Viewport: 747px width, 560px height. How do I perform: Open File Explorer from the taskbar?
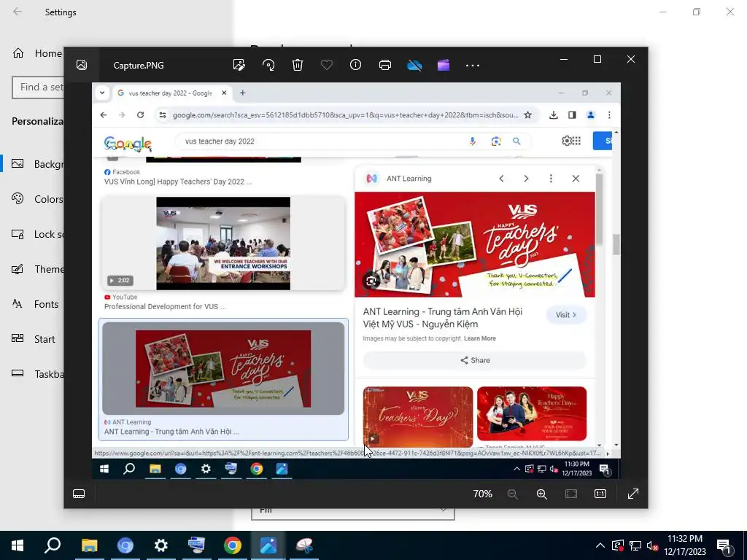(89, 545)
